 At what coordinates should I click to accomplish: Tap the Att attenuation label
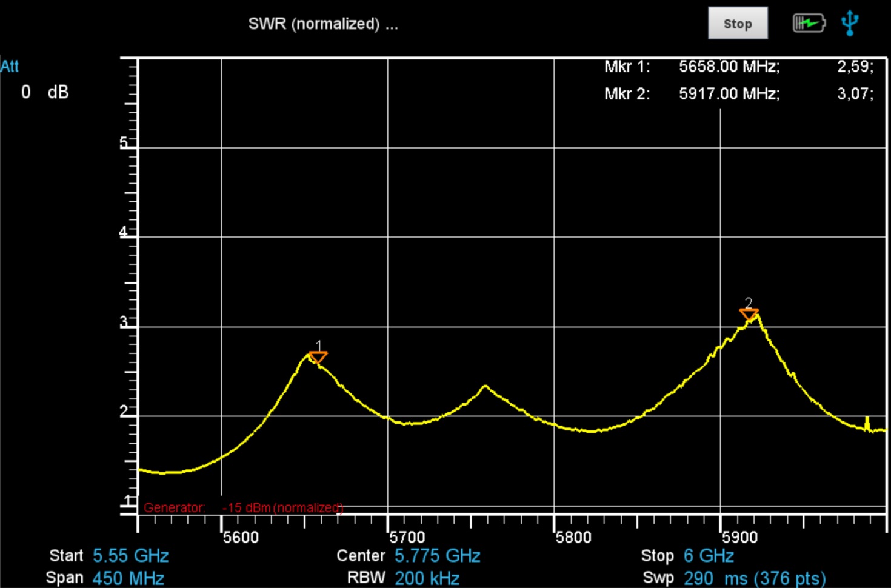[x=10, y=67]
